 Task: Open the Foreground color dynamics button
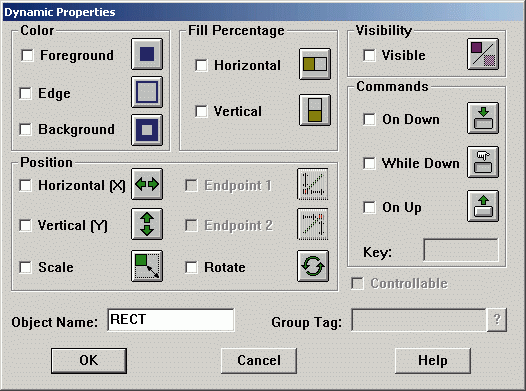click(147, 54)
